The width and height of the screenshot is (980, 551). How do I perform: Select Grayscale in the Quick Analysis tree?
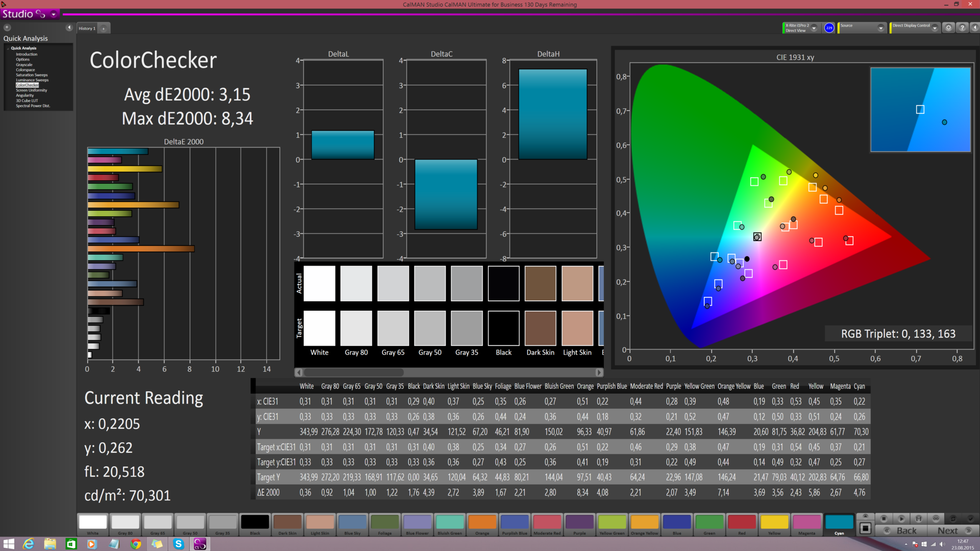[x=24, y=65]
